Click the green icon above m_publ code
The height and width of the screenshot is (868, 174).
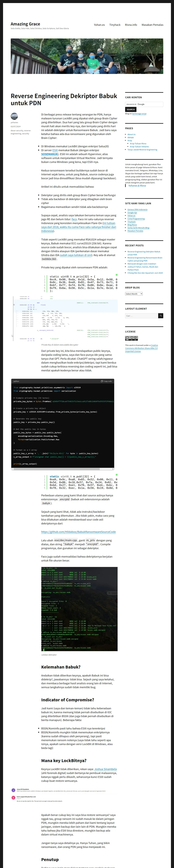click(x=117, y=475)
